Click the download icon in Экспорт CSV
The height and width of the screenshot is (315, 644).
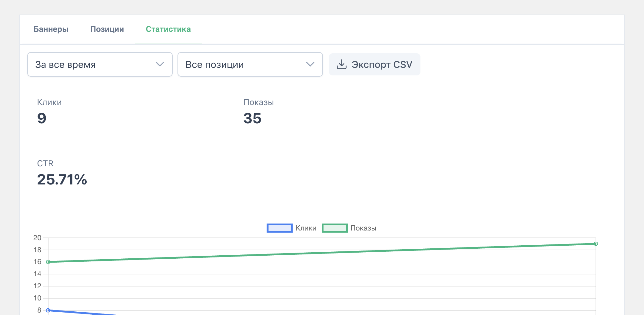tap(342, 65)
